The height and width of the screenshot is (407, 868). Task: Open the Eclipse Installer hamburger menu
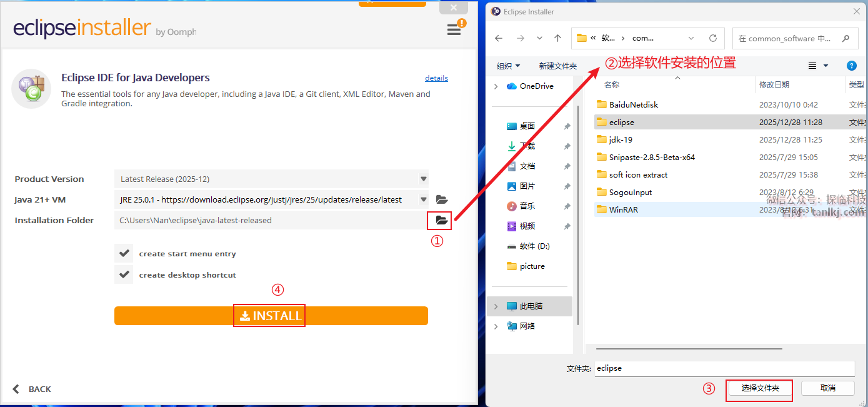(x=454, y=29)
